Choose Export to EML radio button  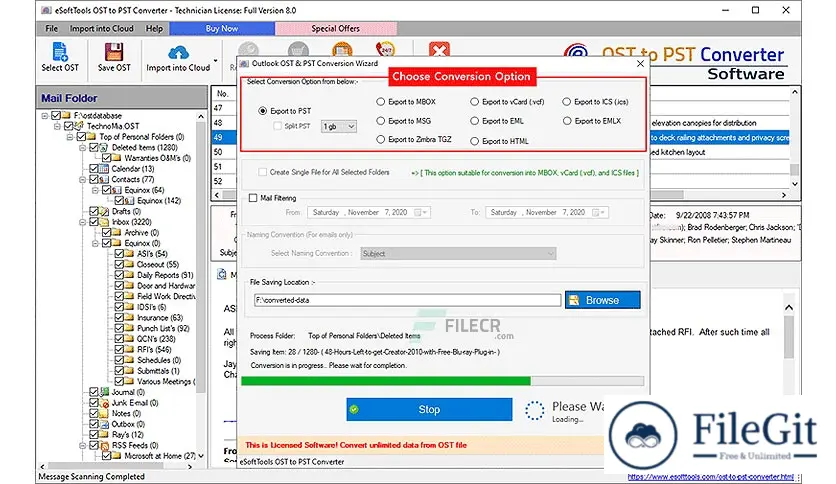point(475,121)
